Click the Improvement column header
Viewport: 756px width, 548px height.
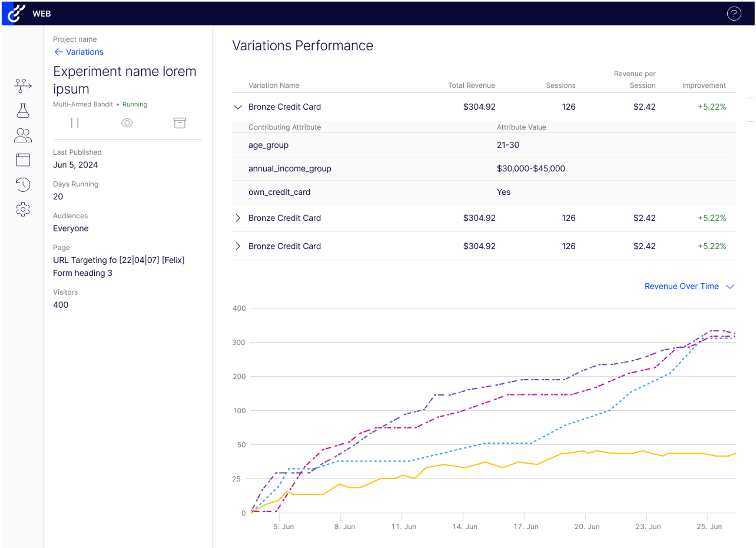(x=704, y=85)
